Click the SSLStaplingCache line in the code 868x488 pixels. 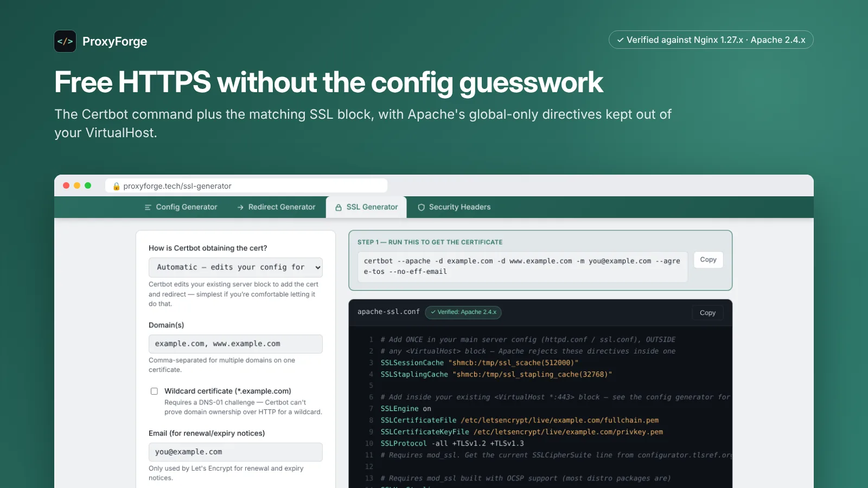[496, 374]
